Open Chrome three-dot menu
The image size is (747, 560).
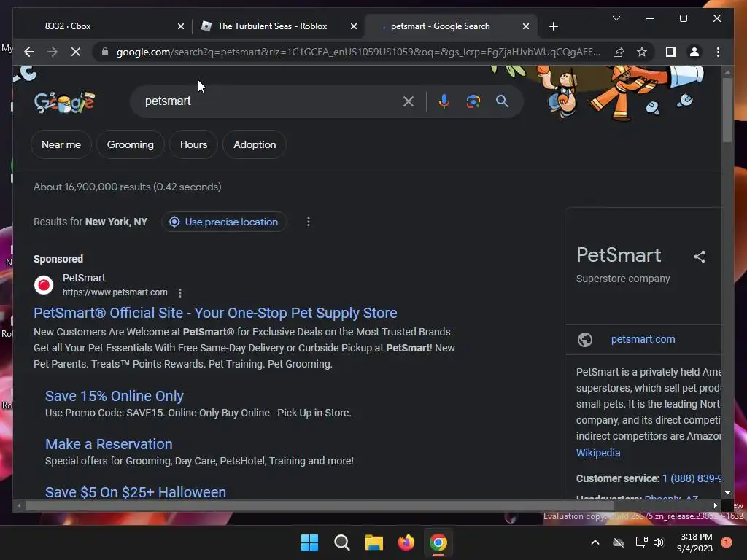coord(718,52)
